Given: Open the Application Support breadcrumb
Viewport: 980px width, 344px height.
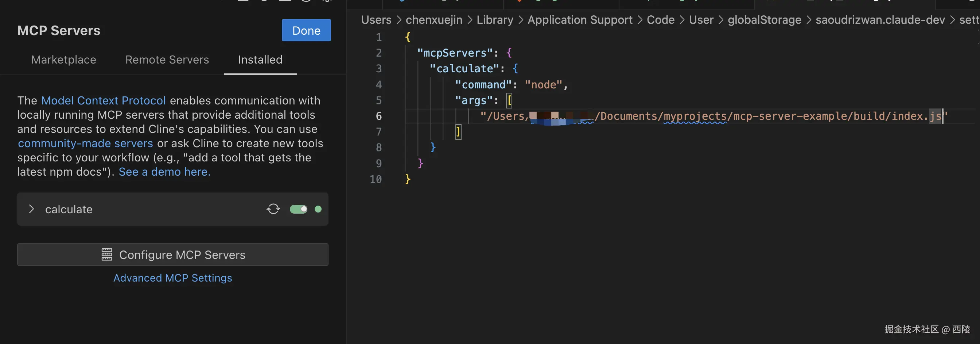Looking at the screenshot, I should click(580, 20).
